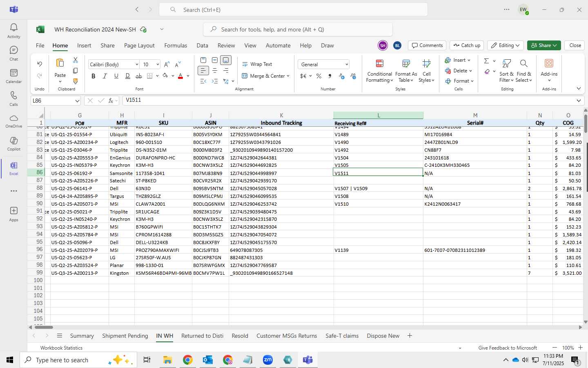Open the Data ribbon tab
Viewport: 588px width, 368px height.
(202, 45)
